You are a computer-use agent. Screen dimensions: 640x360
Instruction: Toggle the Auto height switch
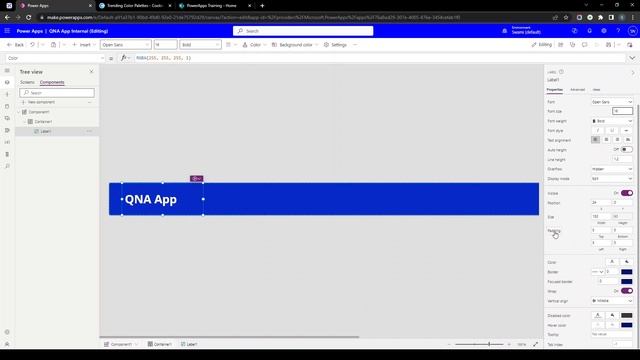627,149
